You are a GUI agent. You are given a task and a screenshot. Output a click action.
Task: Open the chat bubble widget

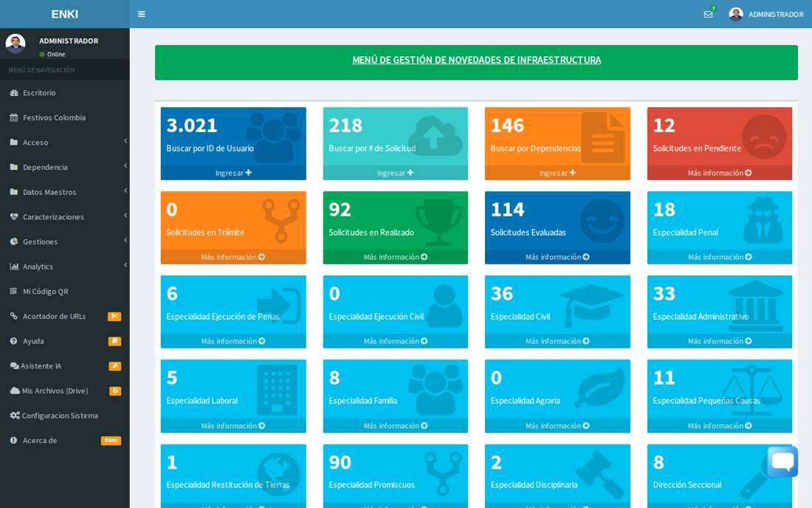click(782, 461)
